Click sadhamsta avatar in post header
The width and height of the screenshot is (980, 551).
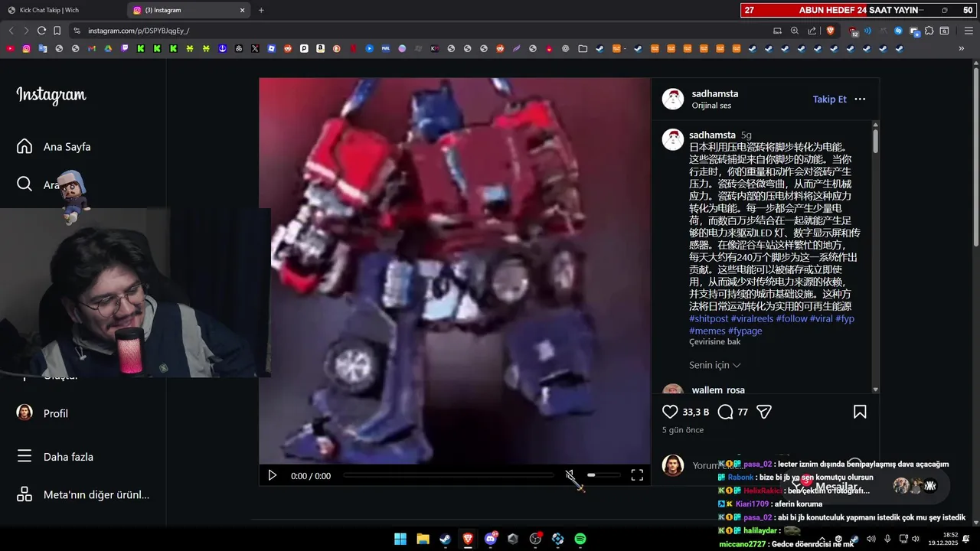point(673,99)
